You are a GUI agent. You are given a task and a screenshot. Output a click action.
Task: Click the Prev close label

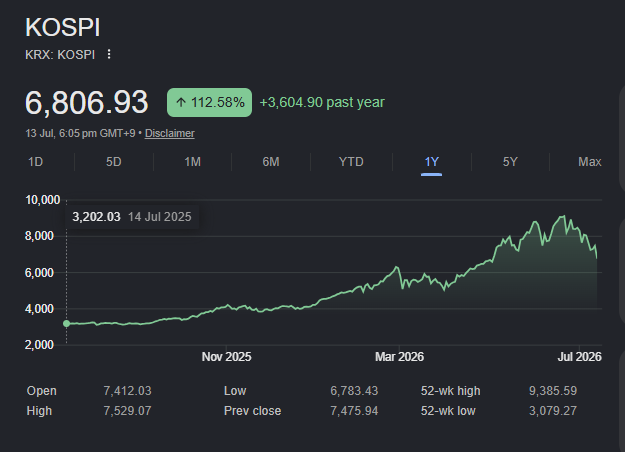(252, 411)
